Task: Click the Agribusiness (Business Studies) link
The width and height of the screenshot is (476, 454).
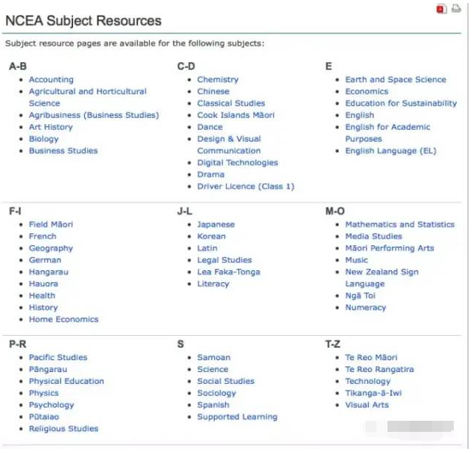Action: pyautogui.click(x=94, y=115)
